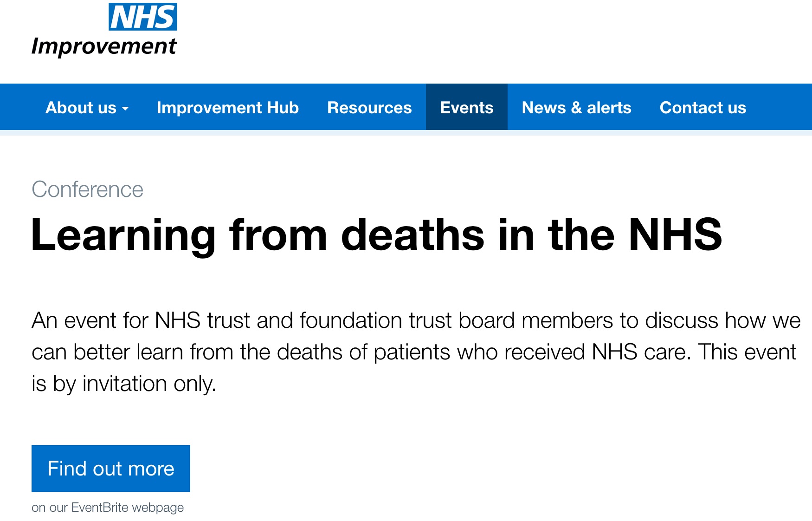Click the Learning from deaths headline
Image resolution: width=812 pixels, height=521 pixels.
click(x=376, y=235)
